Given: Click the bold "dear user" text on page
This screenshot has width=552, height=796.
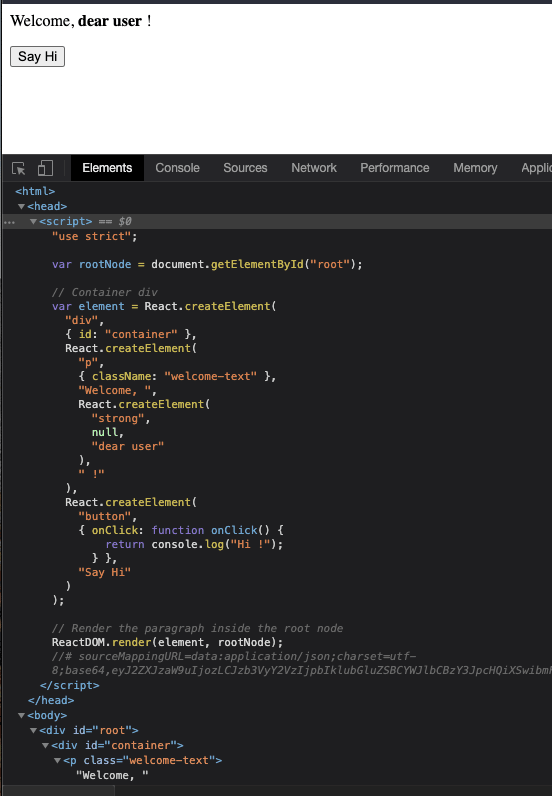Looking at the screenshot, I should (x=110, y=21).
